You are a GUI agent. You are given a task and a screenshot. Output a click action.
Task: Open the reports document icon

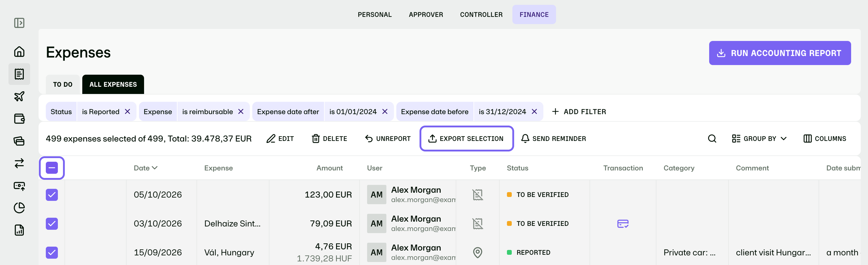click(x=19, y=230)
